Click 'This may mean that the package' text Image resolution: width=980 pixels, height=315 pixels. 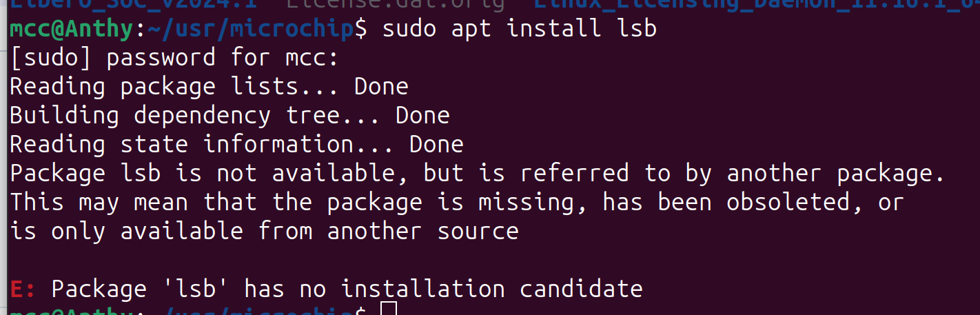(x=216, y=202)
